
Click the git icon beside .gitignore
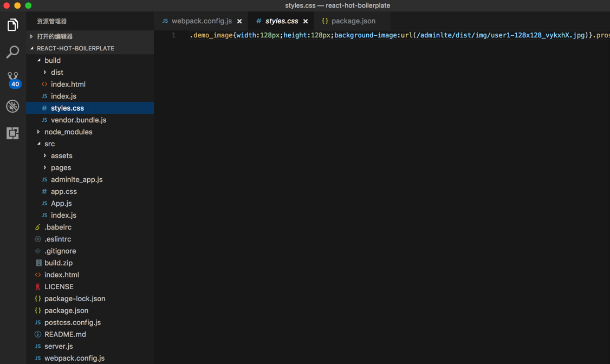coord(38,251)
